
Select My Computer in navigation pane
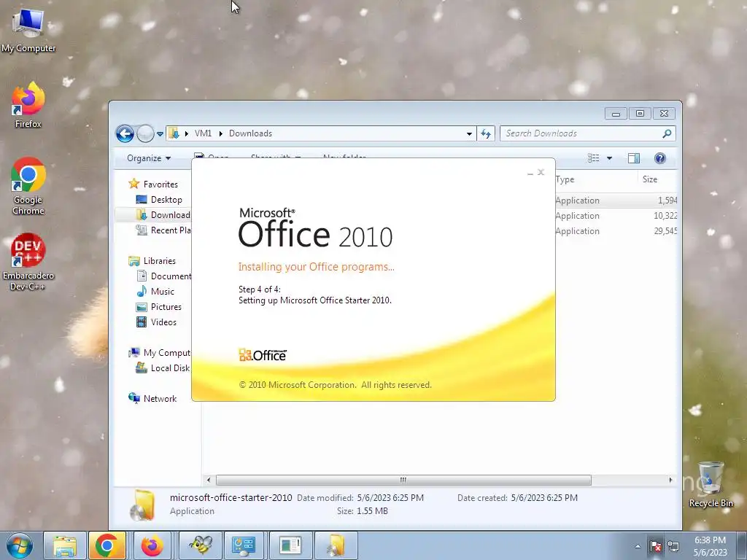pos(159,353)
